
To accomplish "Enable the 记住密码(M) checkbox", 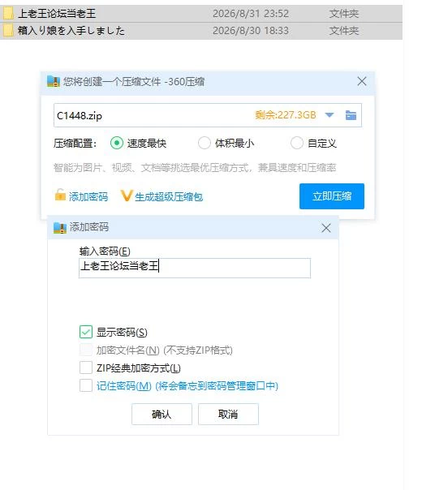I will 86,385.
